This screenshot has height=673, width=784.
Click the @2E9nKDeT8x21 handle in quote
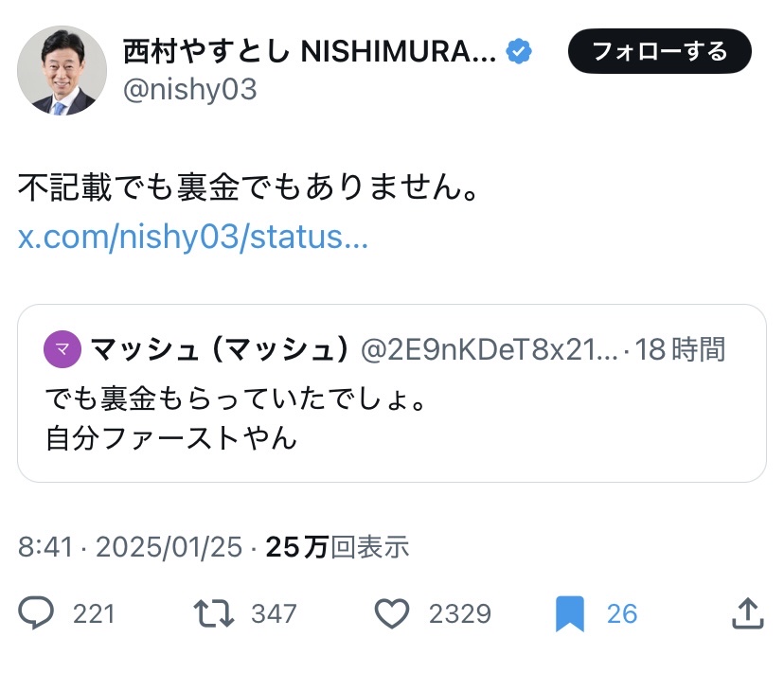(490, 349)
